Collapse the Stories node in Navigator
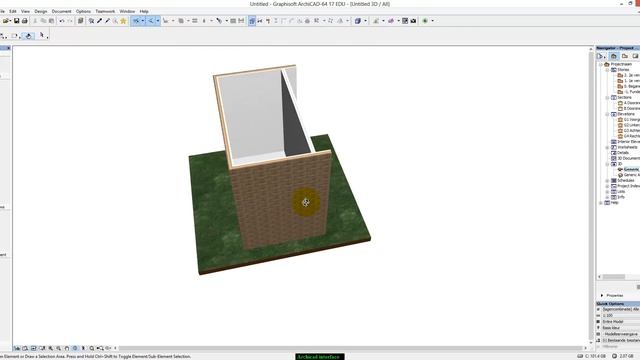Screen dimensions: 640x360 pyautogui.click(x=607, y=70)
